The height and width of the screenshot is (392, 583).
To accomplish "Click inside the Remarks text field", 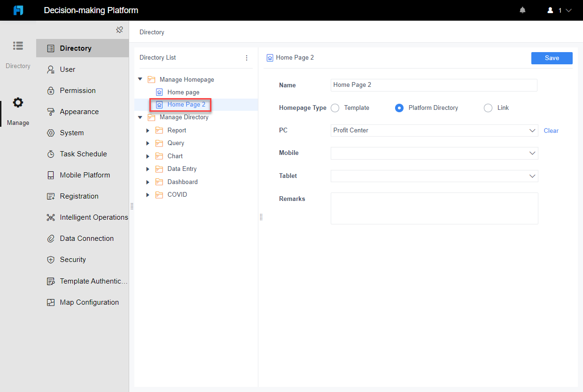I will (434, 208).
